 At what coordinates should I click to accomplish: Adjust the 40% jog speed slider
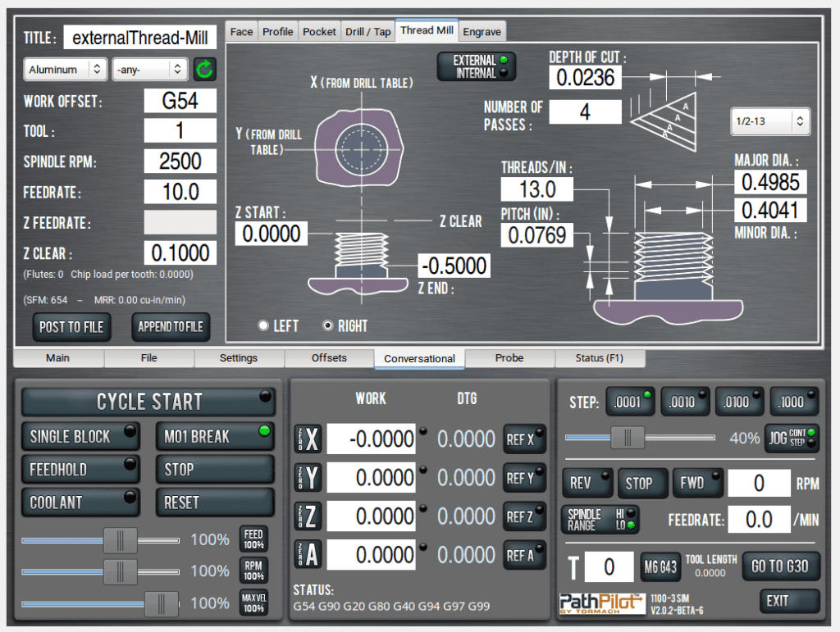click(x=628, y=439)
